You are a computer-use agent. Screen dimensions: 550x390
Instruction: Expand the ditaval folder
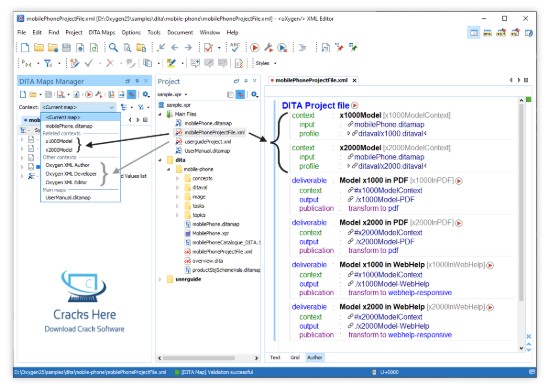point(177,188)
